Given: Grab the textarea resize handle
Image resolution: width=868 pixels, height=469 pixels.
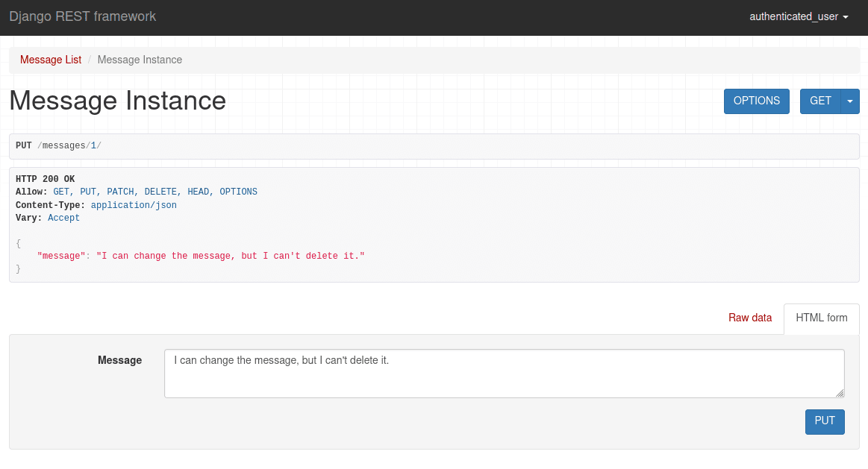Looking at the screenshot, I should (x=840, y=393).
